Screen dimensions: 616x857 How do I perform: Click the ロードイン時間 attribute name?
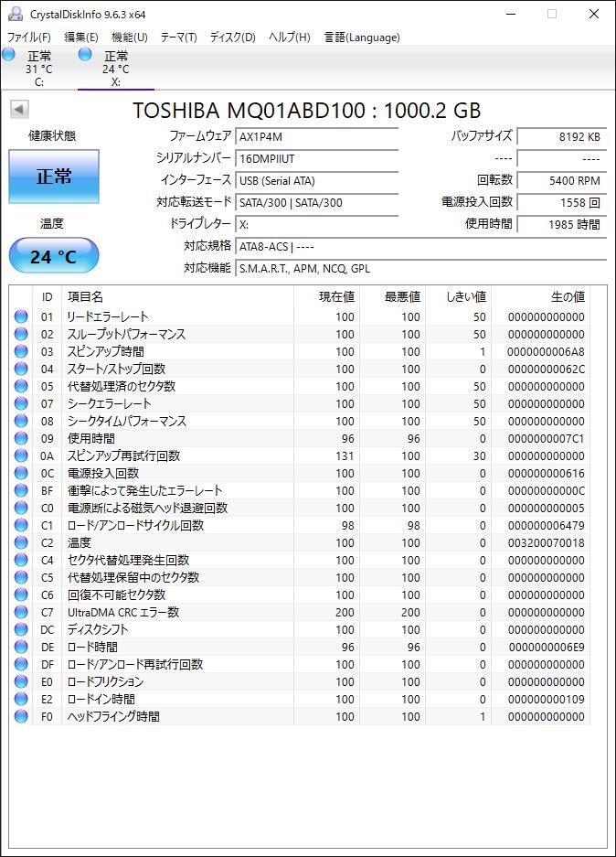pos(101,699)
